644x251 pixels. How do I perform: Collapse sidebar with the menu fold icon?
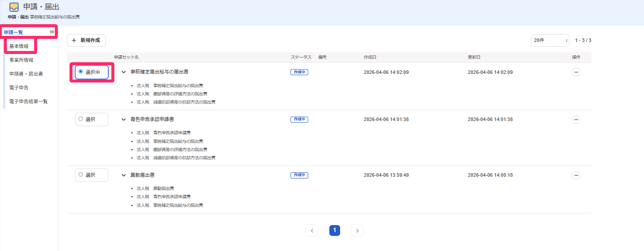(x=52, y=32)
